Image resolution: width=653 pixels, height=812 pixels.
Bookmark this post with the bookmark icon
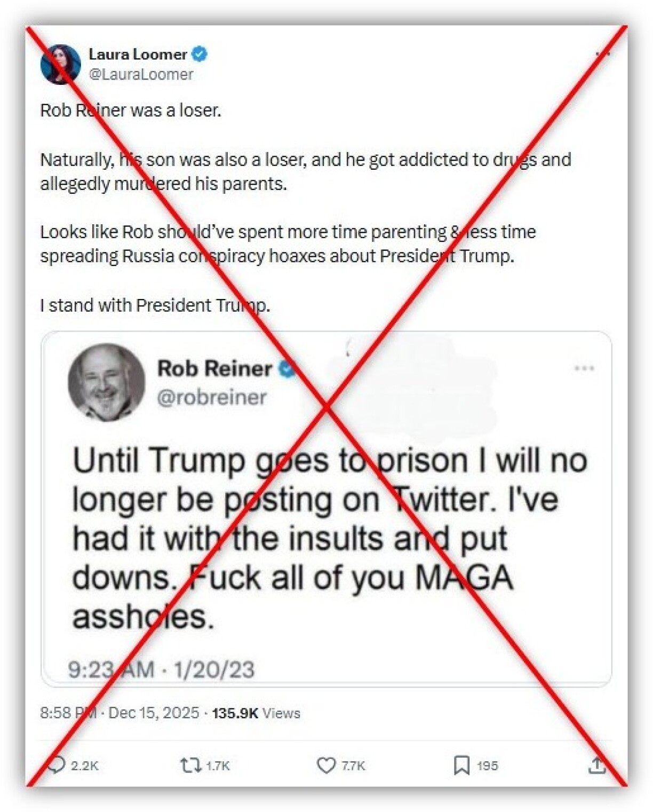click(461, 766)
